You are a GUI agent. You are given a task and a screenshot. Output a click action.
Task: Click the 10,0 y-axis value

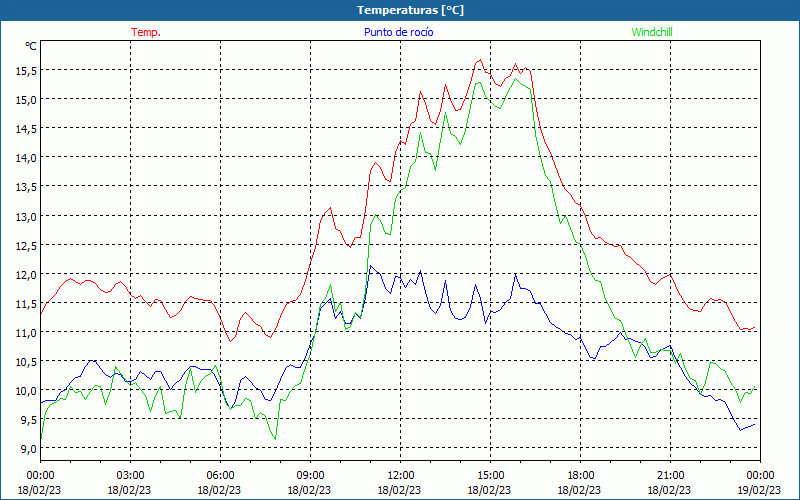[x=26, y=391]
